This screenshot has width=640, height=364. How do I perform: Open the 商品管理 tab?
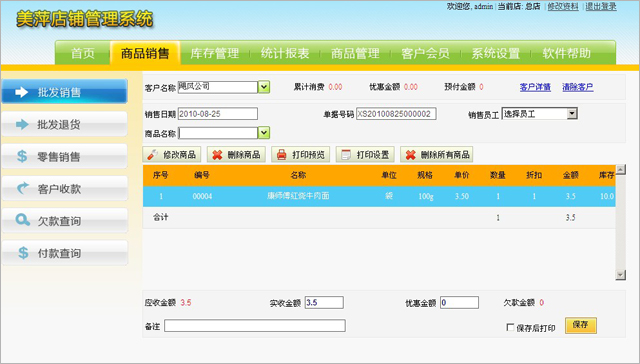[355, 53]
